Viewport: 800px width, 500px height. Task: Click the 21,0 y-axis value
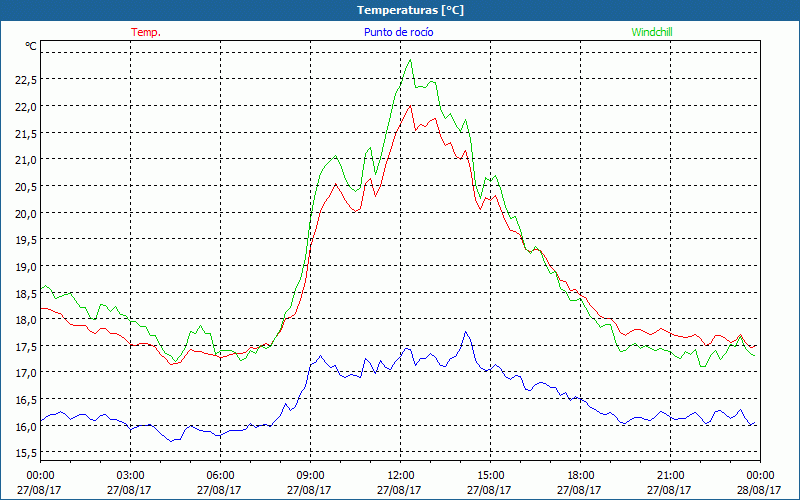[x=25, y=160]
